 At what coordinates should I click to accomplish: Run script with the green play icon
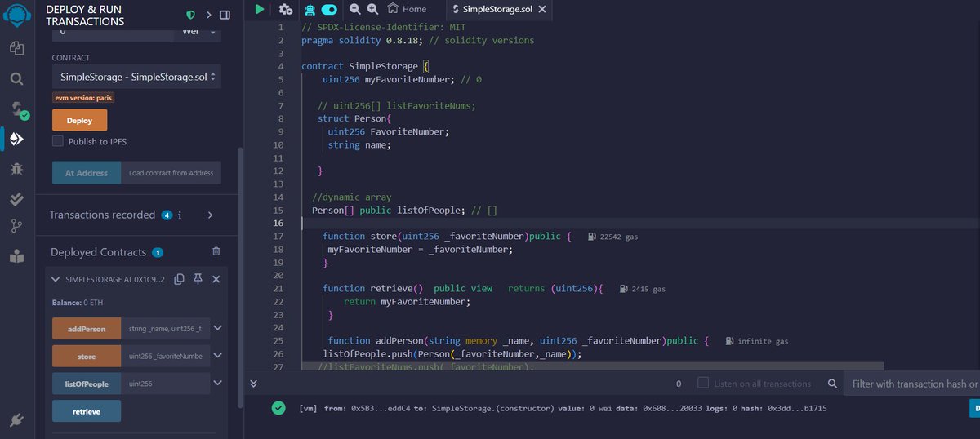click(x=260, y=9)
